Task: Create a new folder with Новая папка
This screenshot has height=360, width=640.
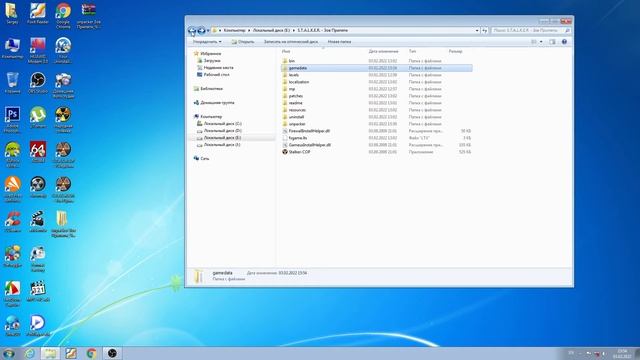Action: 339,42
